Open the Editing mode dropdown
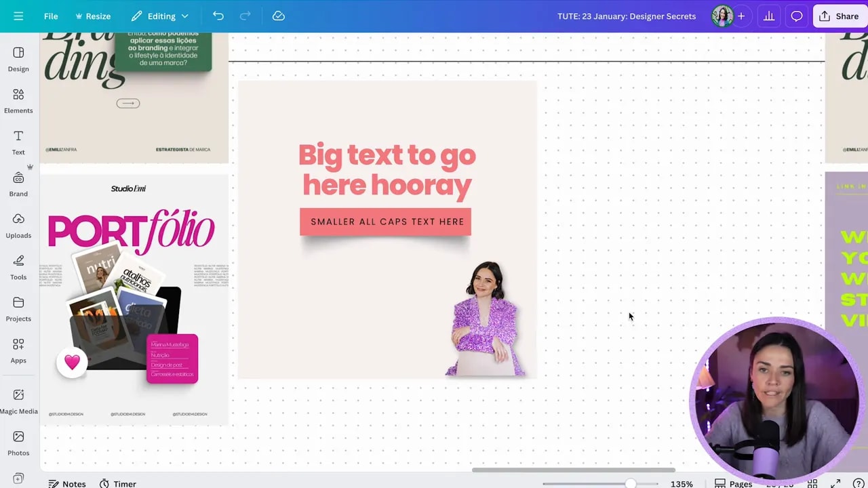 pos(159,16)
